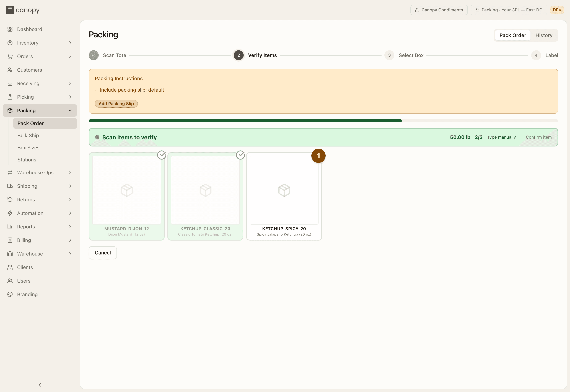Click Confirm item button
This screenshot has width=570, height=392.
point(539,137)
